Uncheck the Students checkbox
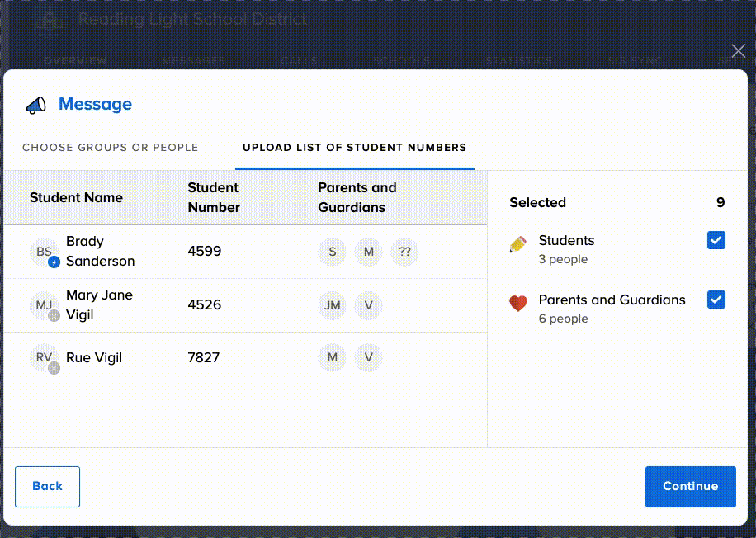This screenshot has width=756, height=538. (716, 240)
